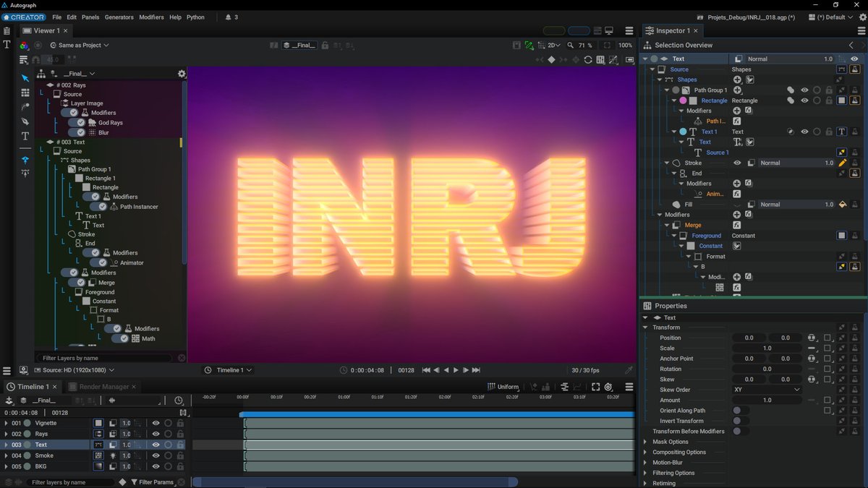This screenshot has height=488, width=868.
Task: Select the Pen tool in viewer toolbar
Action: coord(25,121)
